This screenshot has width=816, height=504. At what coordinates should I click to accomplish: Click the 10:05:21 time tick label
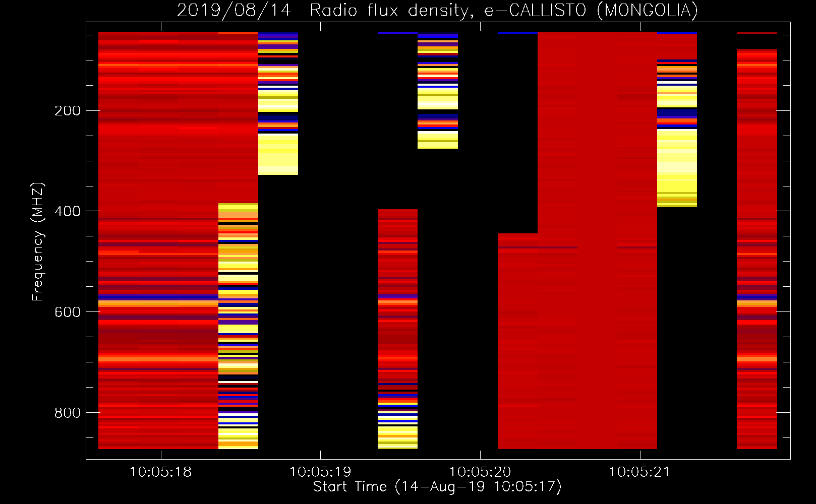tap(639, 472)
